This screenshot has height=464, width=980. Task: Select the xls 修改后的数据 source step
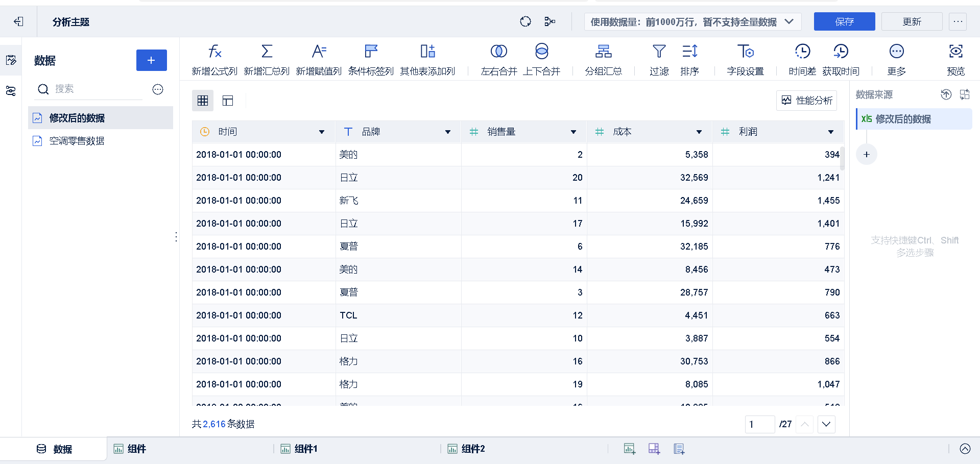914,119
